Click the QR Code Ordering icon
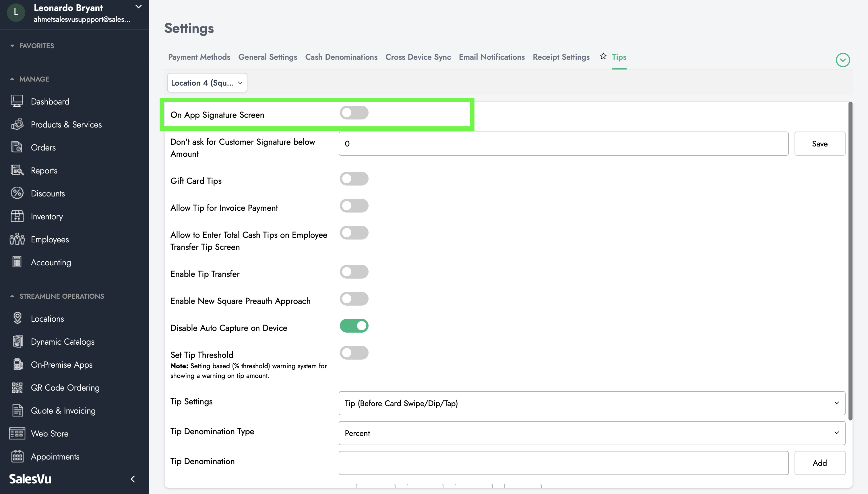 pos(17,387)
